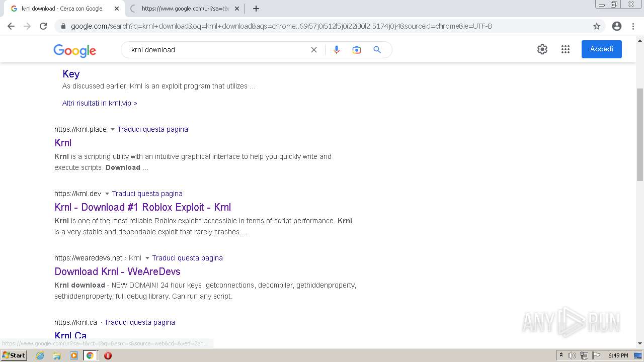
Task: Expand wearedevs.net result options arrow
Action: 147,258
